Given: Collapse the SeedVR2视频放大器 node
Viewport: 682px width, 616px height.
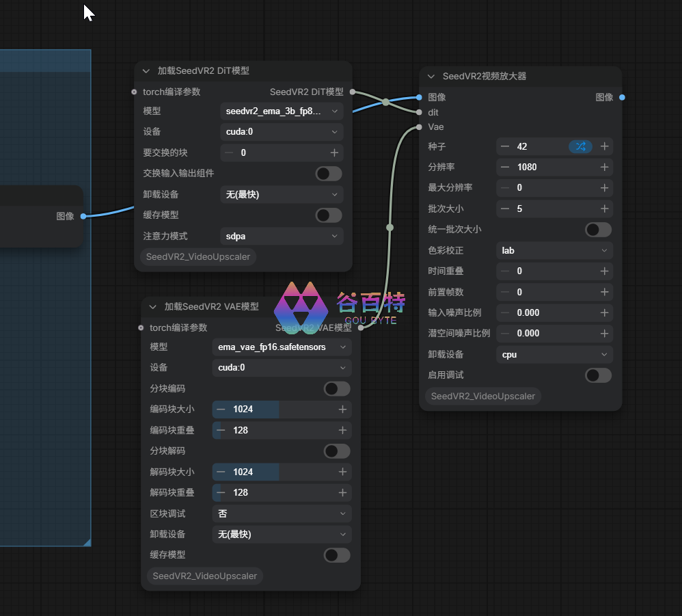Looking at the screenshot, I should tap(431, 77).
